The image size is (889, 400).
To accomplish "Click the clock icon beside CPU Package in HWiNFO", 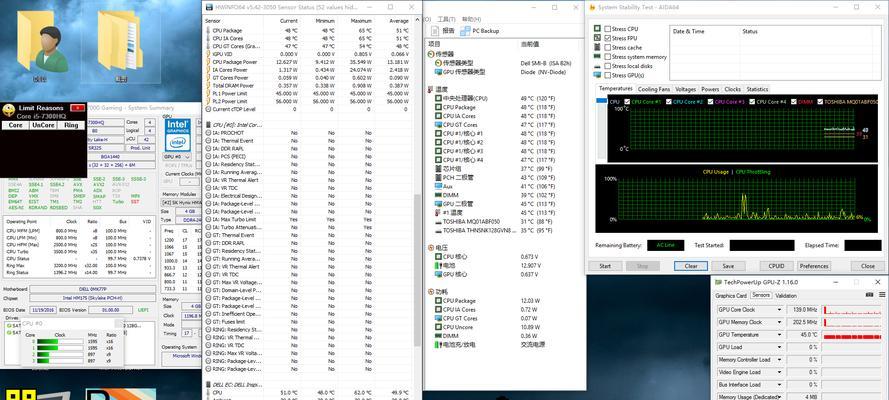I will 208,31.
